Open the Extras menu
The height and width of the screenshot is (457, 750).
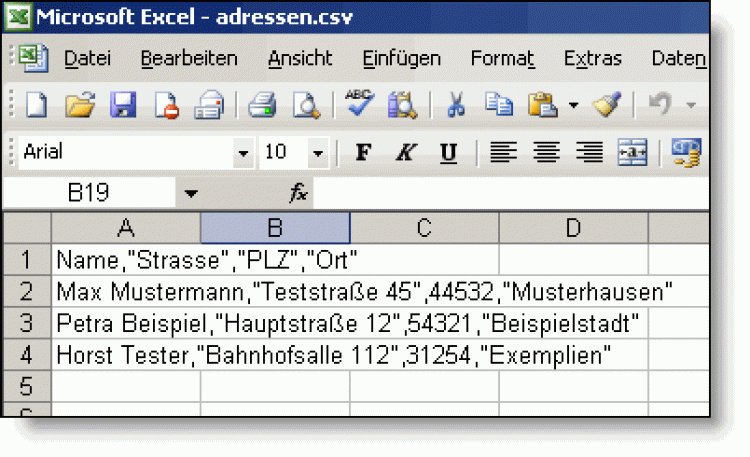[593, 58]
